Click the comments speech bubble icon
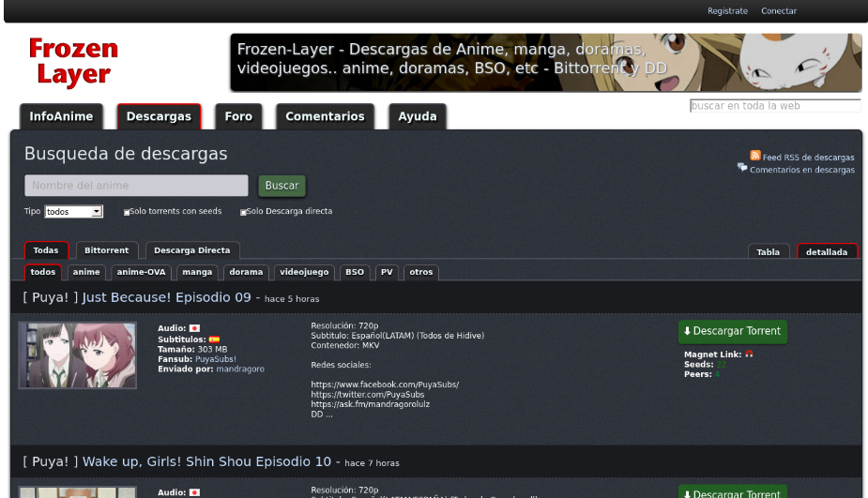 742,168
